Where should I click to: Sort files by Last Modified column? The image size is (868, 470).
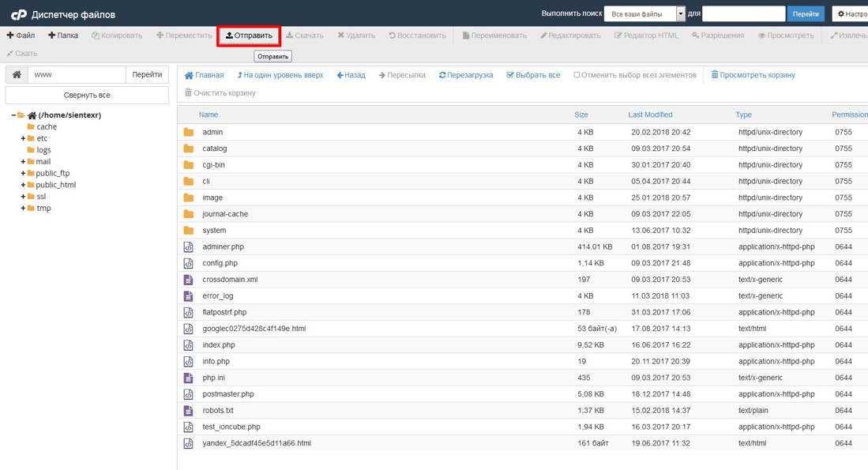(650, 115)
